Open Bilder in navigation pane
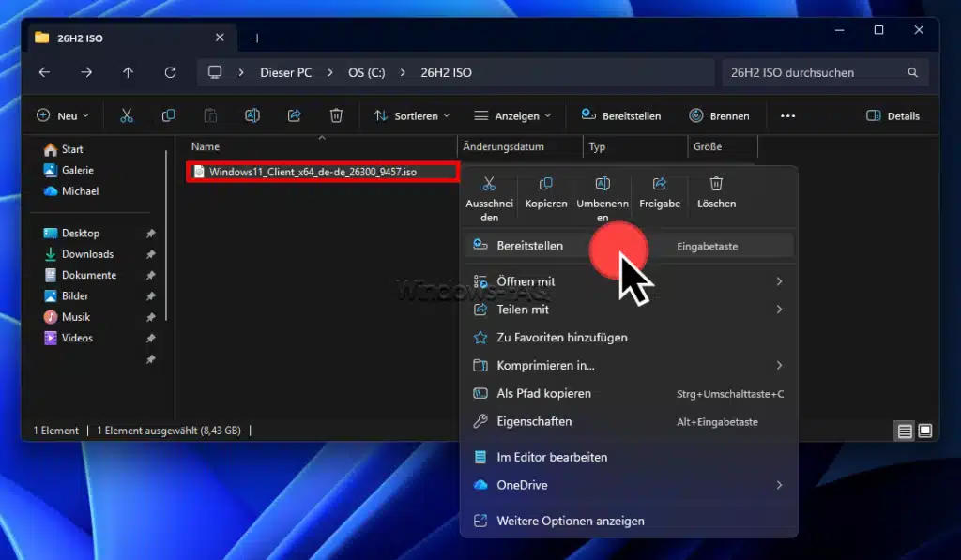 pyautogui.click(x=67, y=295)
